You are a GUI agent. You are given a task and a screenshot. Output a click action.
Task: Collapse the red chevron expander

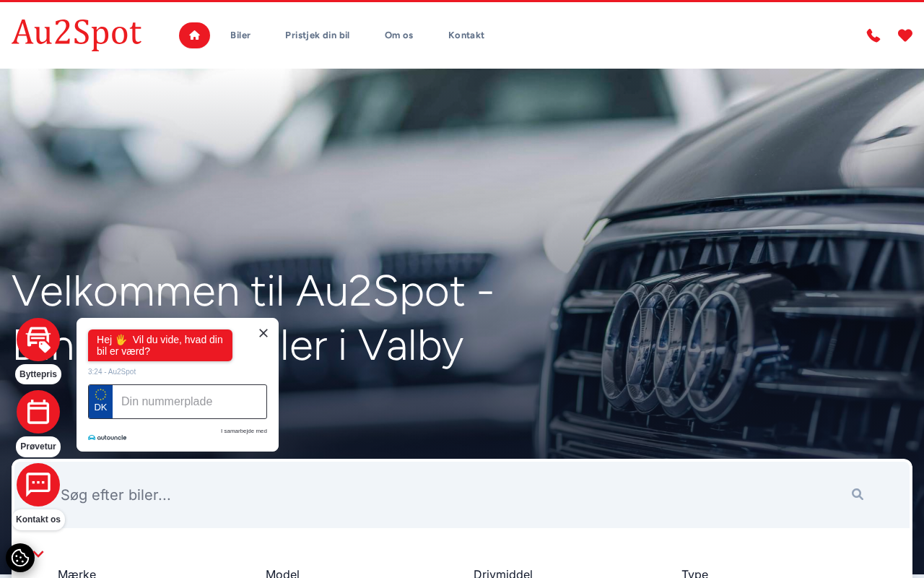pyautogui.click(x=38, y=554)
